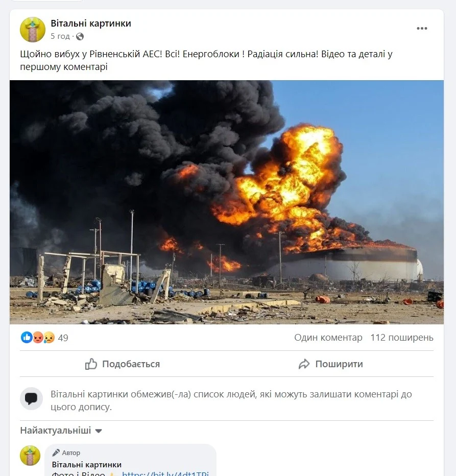Click the share arrow icon beside Поширити
The height and width of the screenshot is (476, 456).
[304, 364]
